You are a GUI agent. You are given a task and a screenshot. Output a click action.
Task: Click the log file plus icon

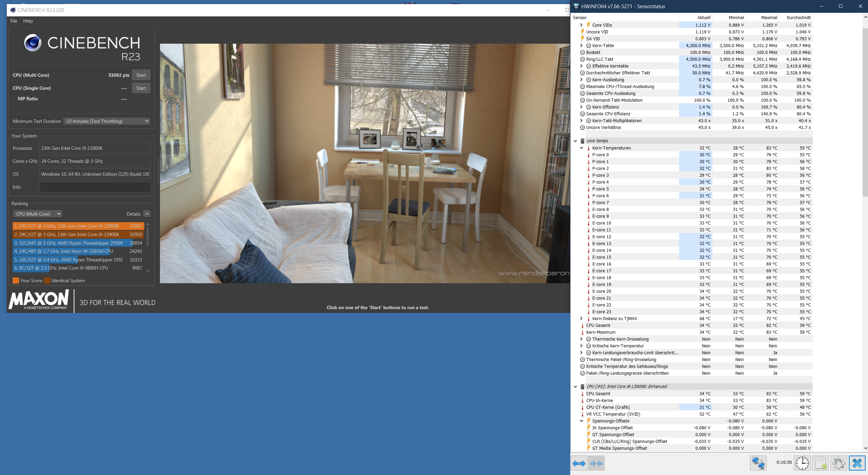821,463
